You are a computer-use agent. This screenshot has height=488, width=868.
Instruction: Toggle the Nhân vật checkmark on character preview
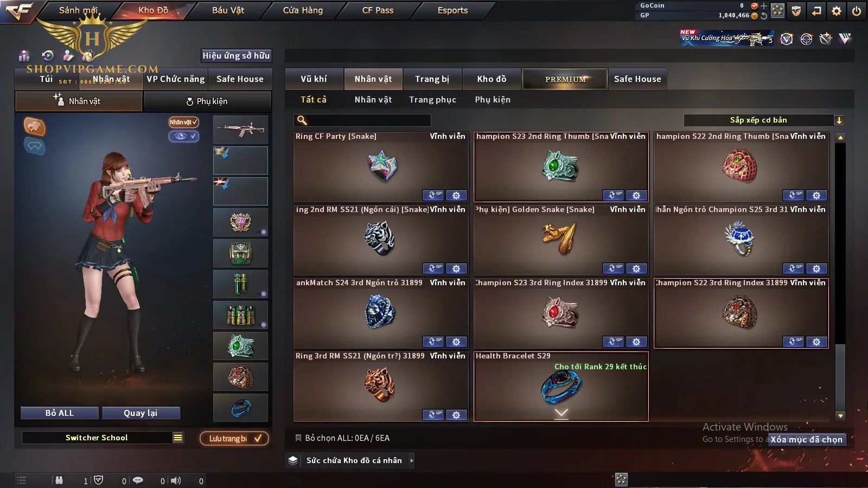tap(183, 122)
